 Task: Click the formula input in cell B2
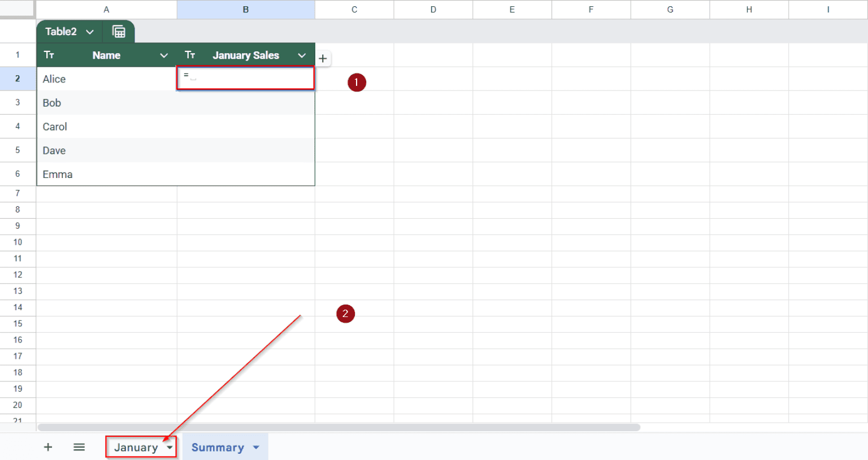(245, 77)
